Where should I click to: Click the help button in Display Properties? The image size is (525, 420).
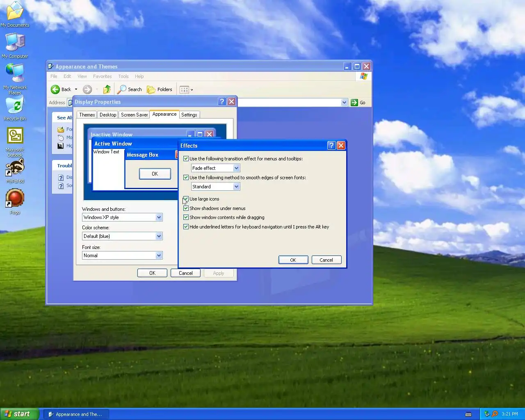click(x=222, y=102)
